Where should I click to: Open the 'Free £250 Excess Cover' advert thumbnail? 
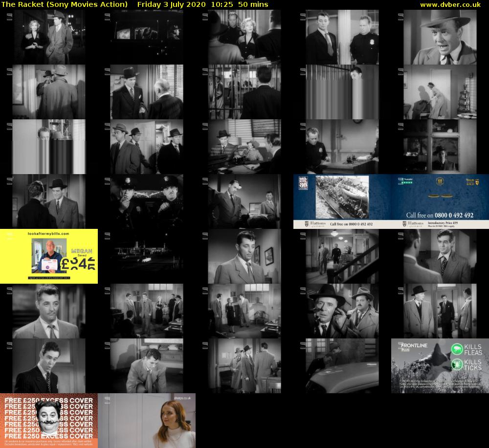49,421
